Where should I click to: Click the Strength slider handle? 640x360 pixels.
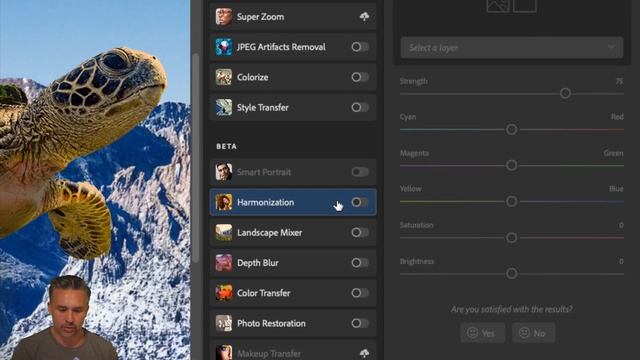(x=565, y=93)
